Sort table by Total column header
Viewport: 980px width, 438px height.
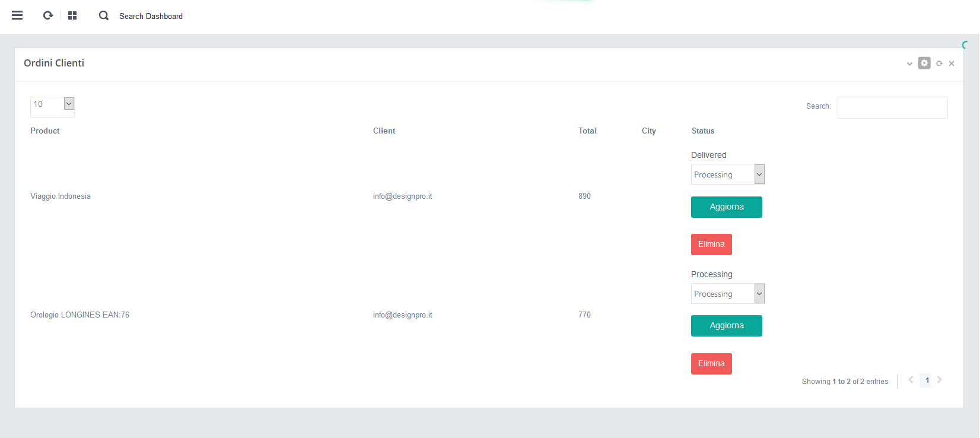[587, 131]
